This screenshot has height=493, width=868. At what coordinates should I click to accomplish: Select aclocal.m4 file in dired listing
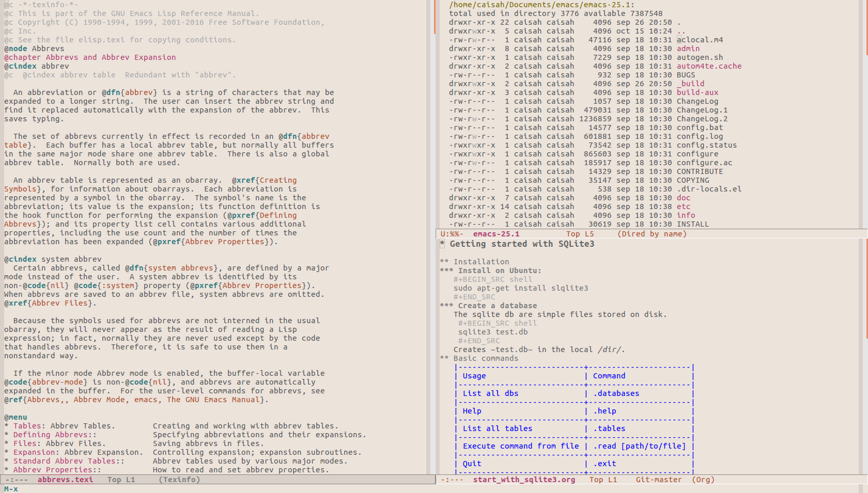coord(700,40)
